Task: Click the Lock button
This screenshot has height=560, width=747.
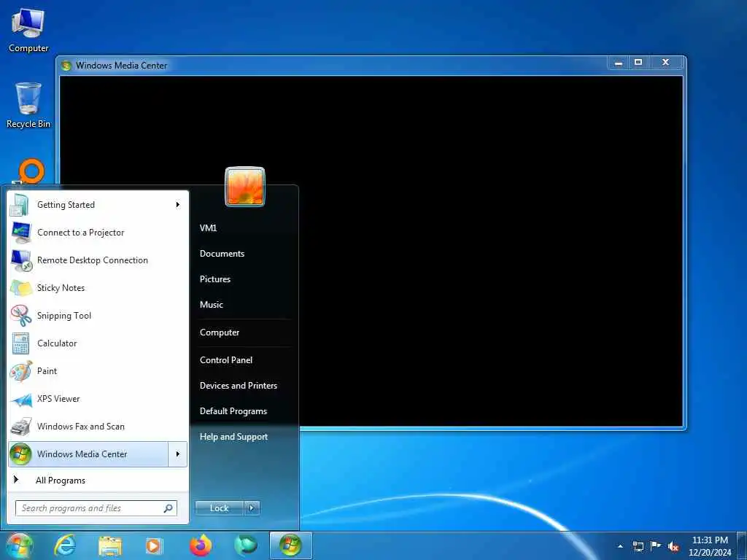Action: point(220,508)
